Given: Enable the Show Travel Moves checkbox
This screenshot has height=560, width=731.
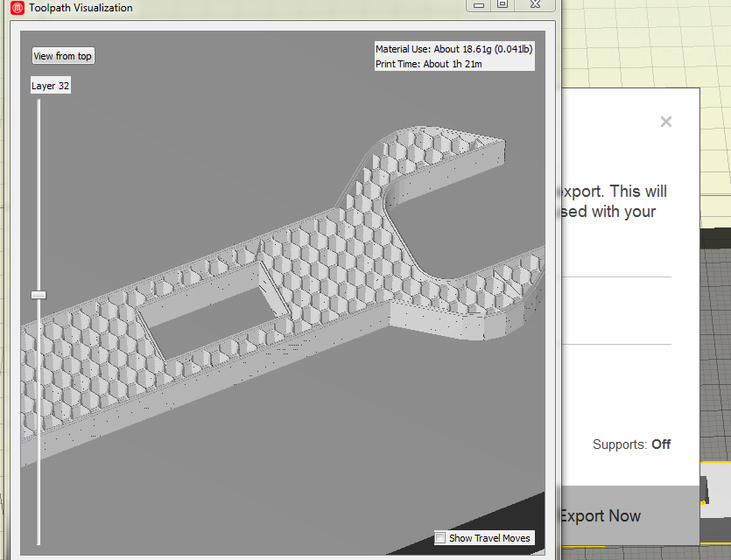Looking at the screenshot, I should [440, 538].
